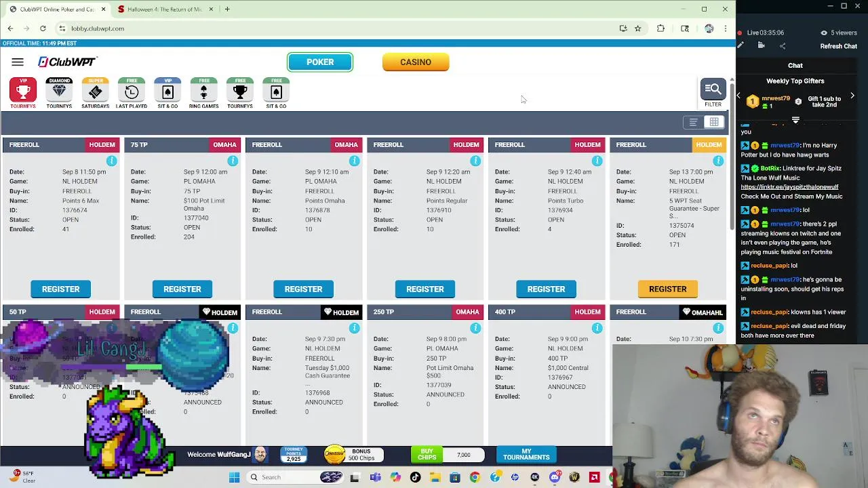Open the tournament Filter search icon

click(713, 94)
